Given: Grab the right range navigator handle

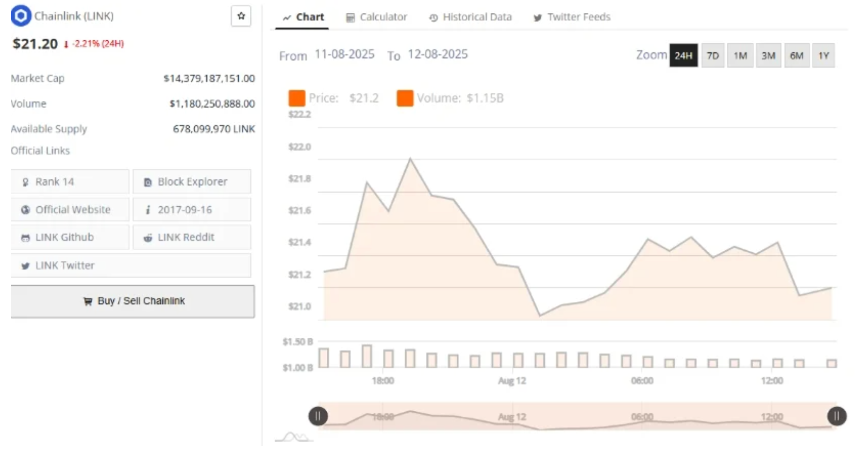Looking at the screenshot, I should click(x=837, y=416).
